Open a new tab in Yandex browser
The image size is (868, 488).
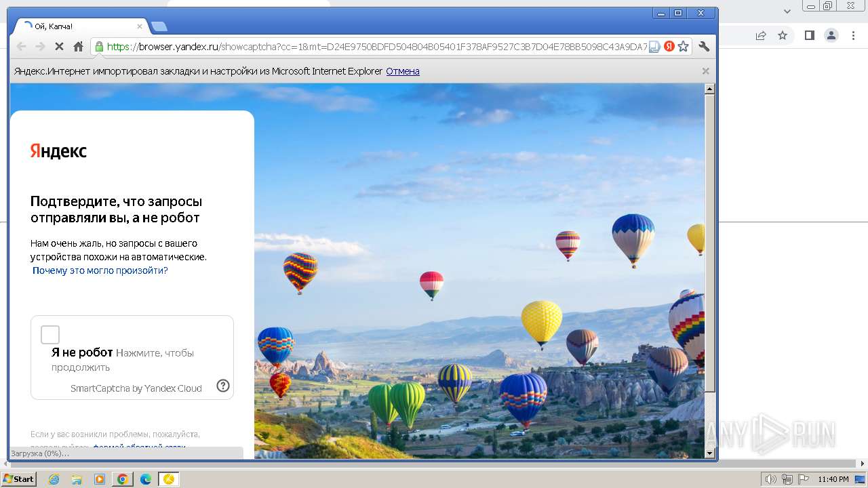159,26
